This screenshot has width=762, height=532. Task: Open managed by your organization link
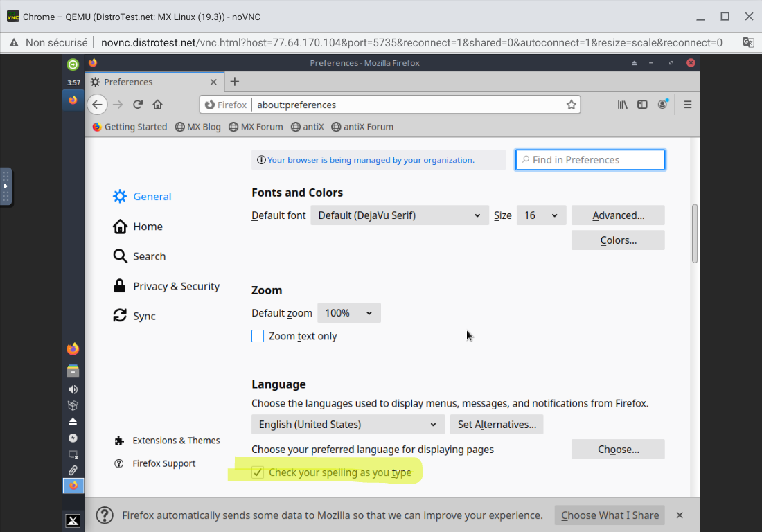point(371,160)
